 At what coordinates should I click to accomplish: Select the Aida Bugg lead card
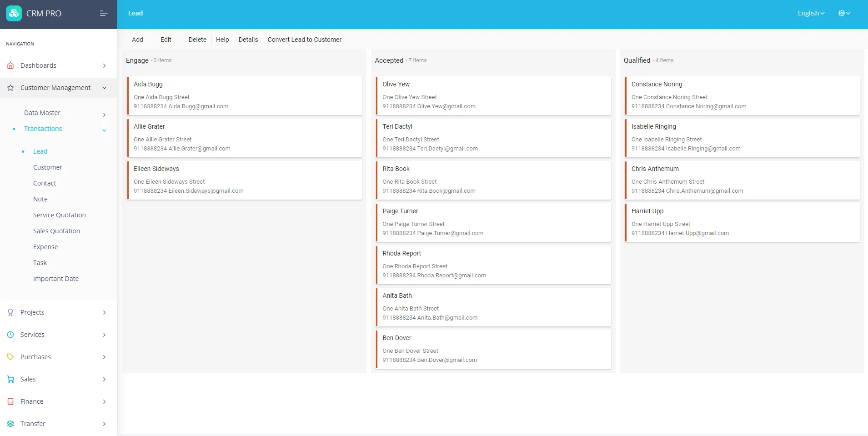(245, 95)
